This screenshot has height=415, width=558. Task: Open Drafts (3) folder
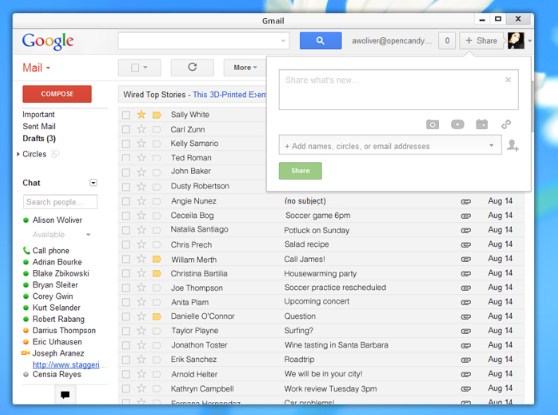tap(39, 138)
